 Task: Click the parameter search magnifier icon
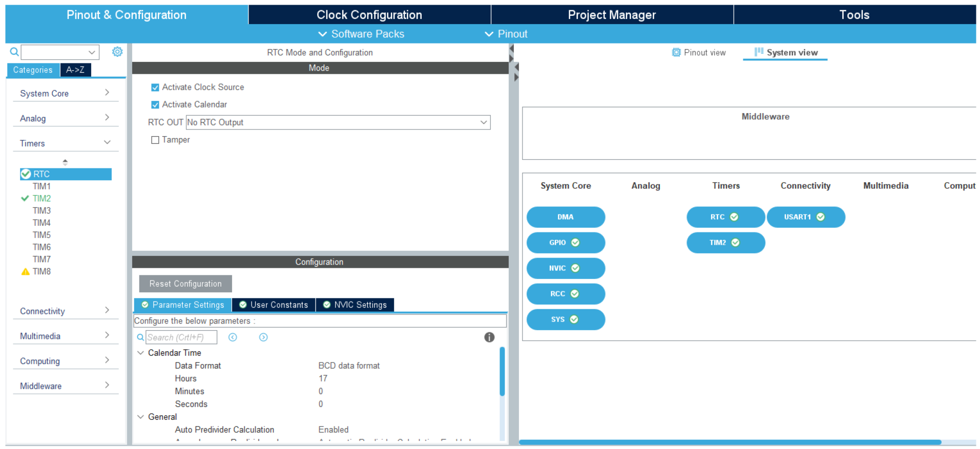(x=140, y=337)
